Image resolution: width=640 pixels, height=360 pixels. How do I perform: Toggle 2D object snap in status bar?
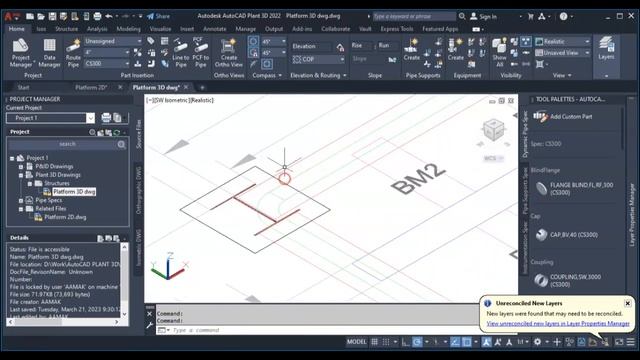point(467,342)
